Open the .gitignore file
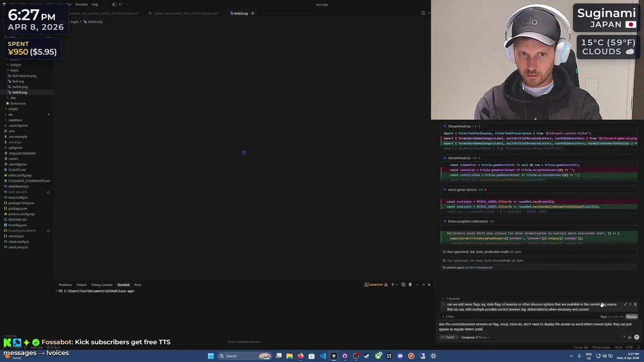644x362 pixels. tap(16, 148)
